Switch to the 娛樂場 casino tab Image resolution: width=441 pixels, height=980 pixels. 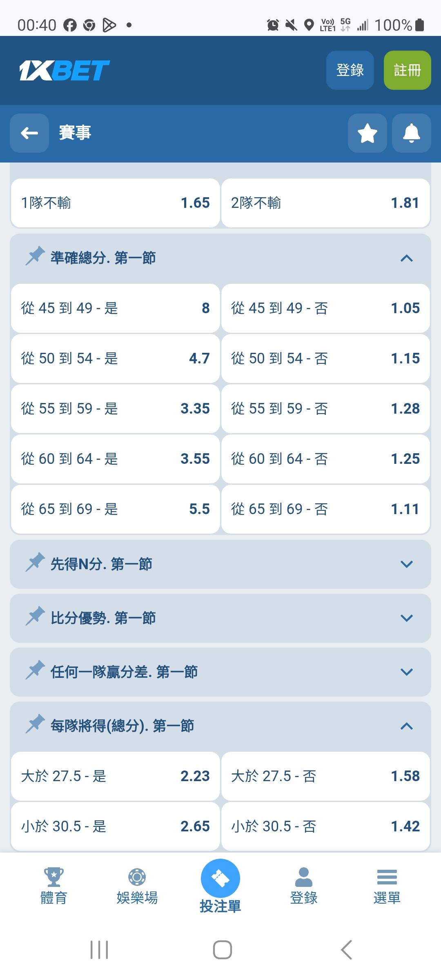tap(137, 885)
